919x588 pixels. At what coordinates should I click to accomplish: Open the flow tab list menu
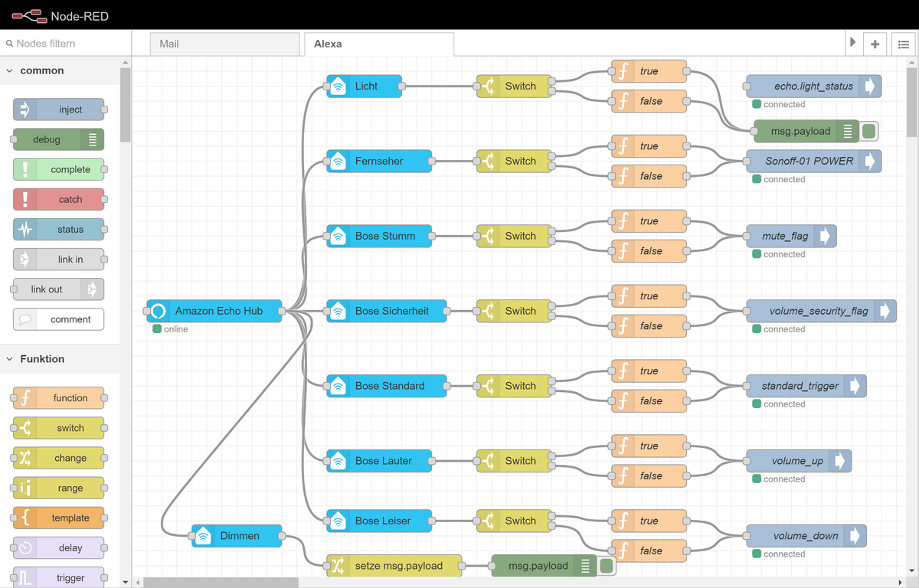tap(903, 44)
